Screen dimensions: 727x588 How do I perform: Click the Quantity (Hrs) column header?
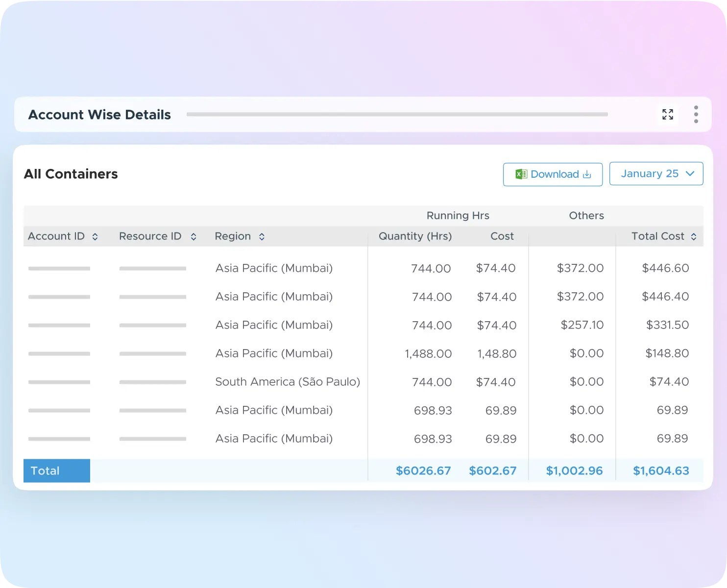415,236
